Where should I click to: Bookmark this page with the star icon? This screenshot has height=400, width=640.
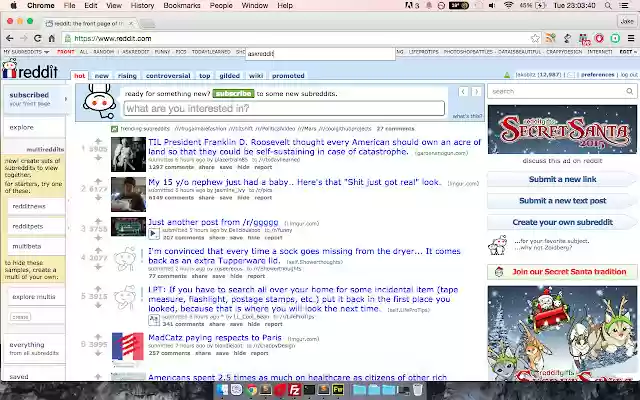535,38
